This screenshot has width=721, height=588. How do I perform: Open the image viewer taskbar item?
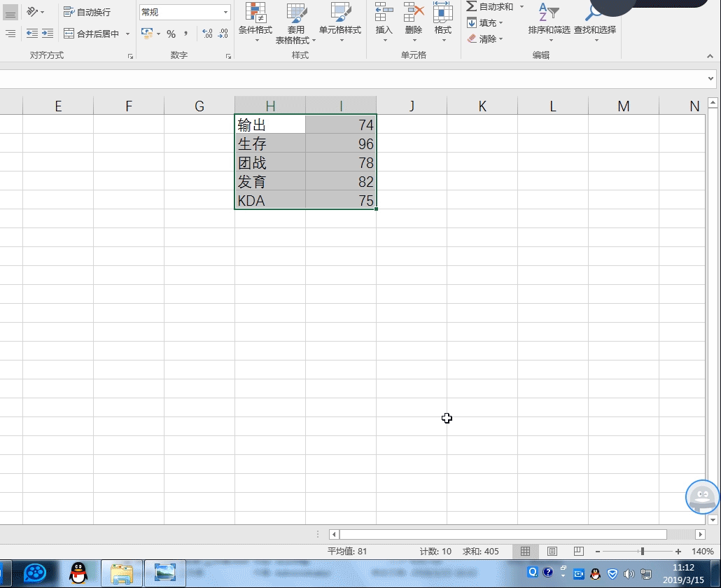click(165, 573)
